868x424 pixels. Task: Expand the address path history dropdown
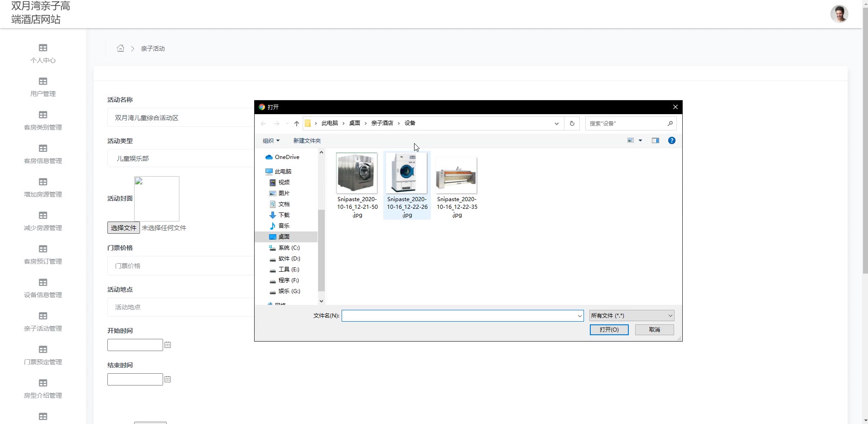(557, 124)
